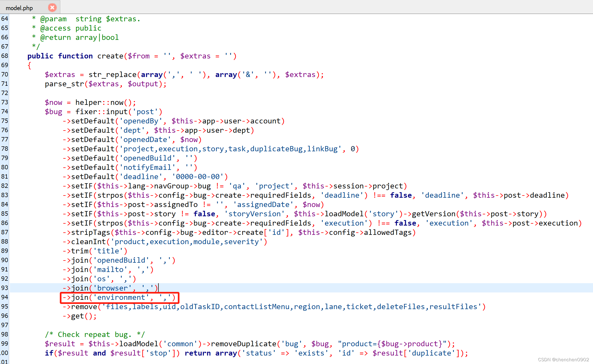Viewport: 593px width, 364px height.
Task: Place cursor on function name create
Action: 110,56
